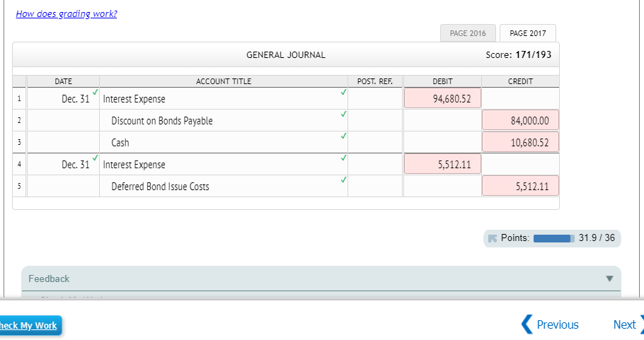Click the POST. REF. column header
The image size is (644, 340).
(375, 81)
